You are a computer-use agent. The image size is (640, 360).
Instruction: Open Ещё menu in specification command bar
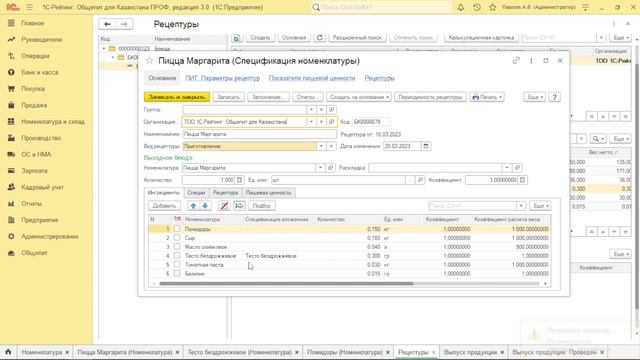(x=534, y=97)
